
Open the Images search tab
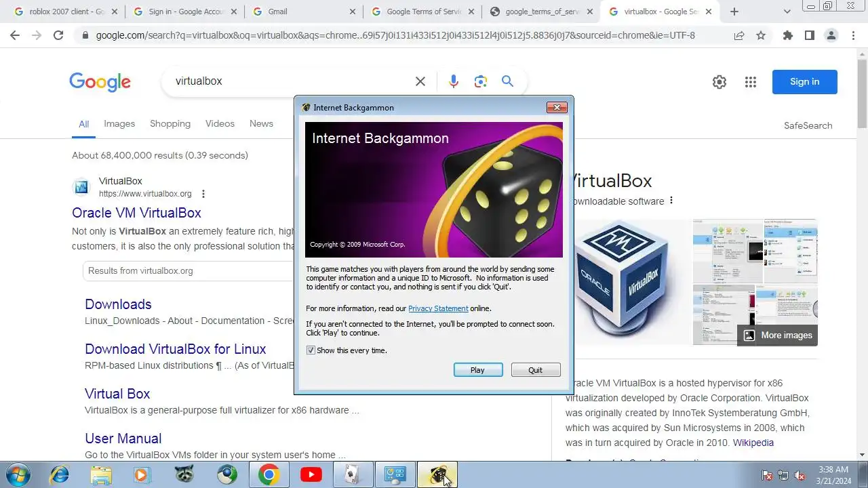pos(119,124)
